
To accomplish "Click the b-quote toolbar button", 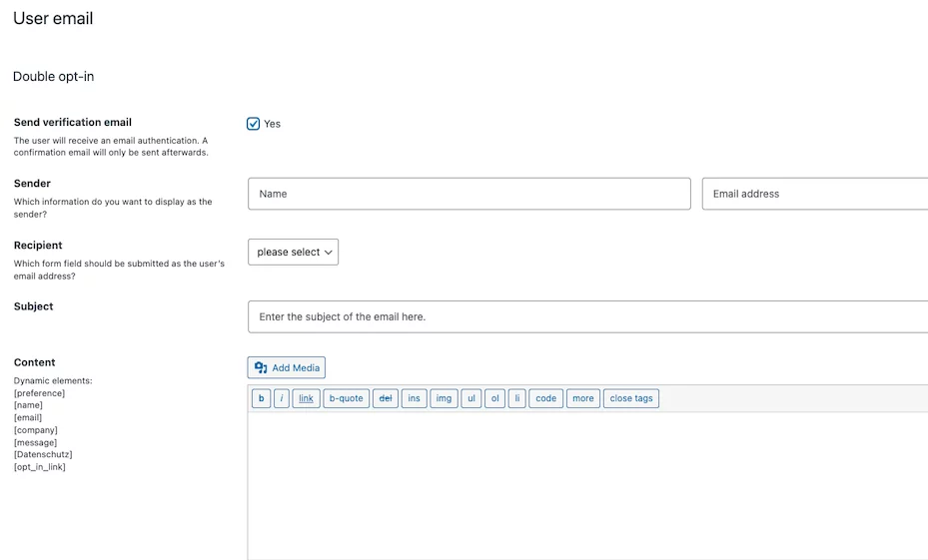I will pos(347,398).
